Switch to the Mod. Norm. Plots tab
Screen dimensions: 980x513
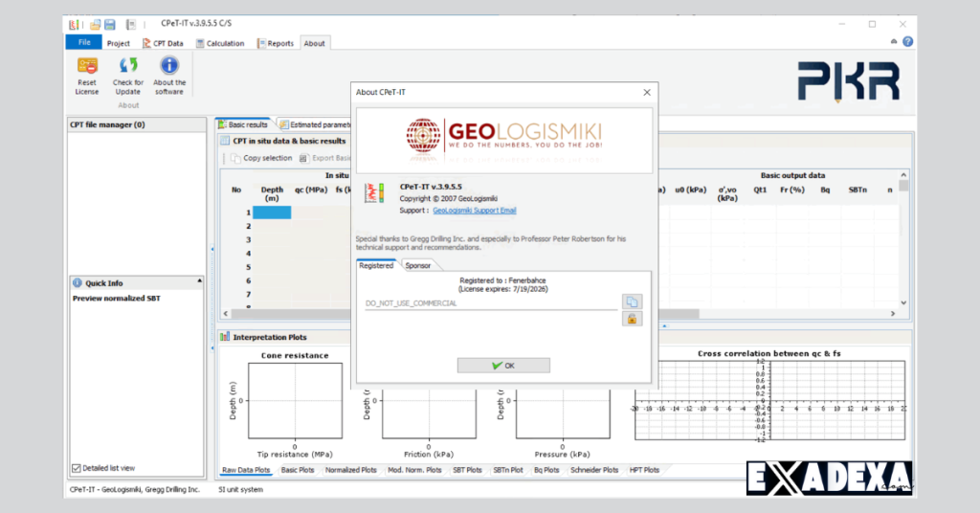tap(414, 470)
